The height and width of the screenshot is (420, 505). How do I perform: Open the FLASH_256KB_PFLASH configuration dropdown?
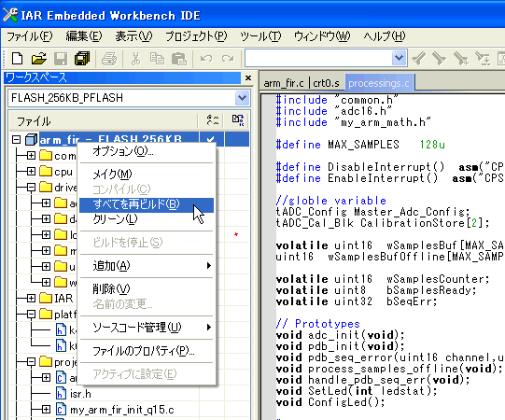[242, 98]
